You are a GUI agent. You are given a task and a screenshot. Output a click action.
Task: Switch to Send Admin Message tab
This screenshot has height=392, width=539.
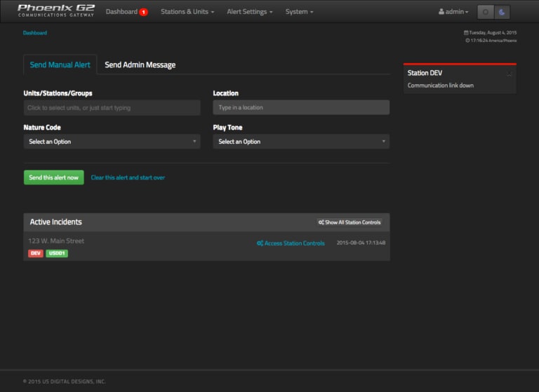[140, 65]
